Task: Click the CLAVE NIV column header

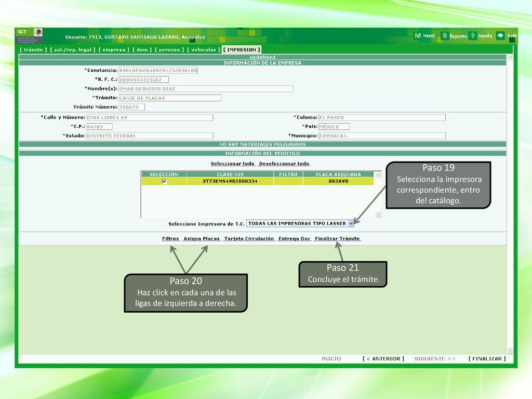Action: point(230,175)
